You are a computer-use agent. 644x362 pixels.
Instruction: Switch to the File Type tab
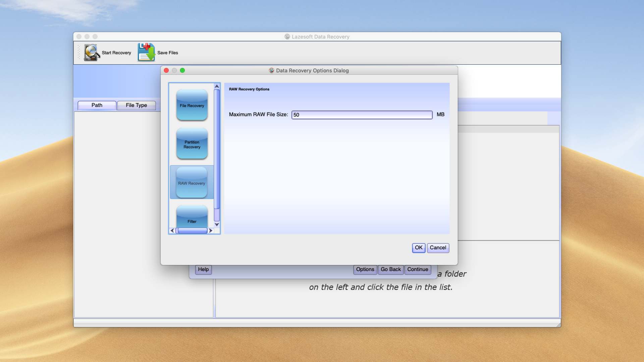tap(136, 105)
